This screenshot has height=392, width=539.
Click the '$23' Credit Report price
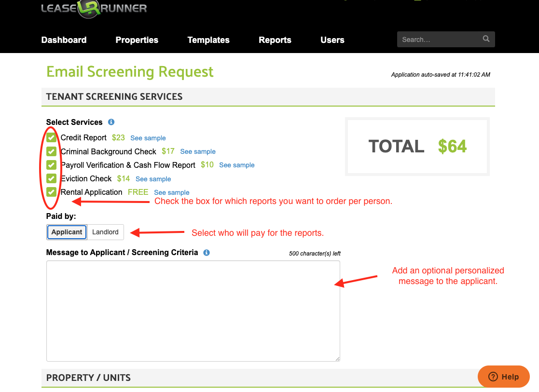118,138
